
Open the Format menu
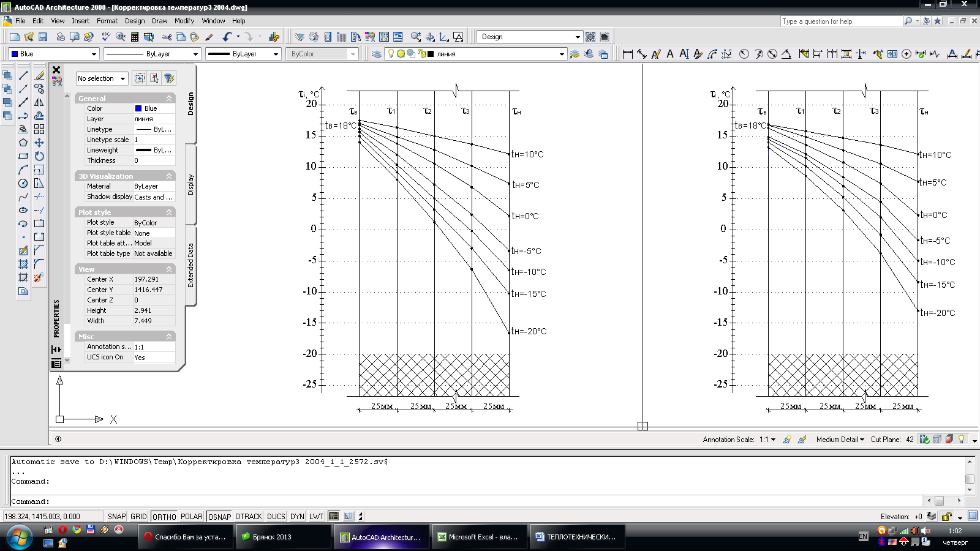pos(107,21)
